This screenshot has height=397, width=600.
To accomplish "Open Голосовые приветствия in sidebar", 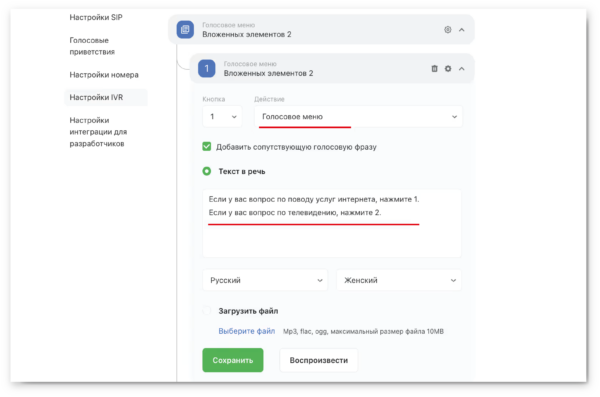I will point(92,46).
